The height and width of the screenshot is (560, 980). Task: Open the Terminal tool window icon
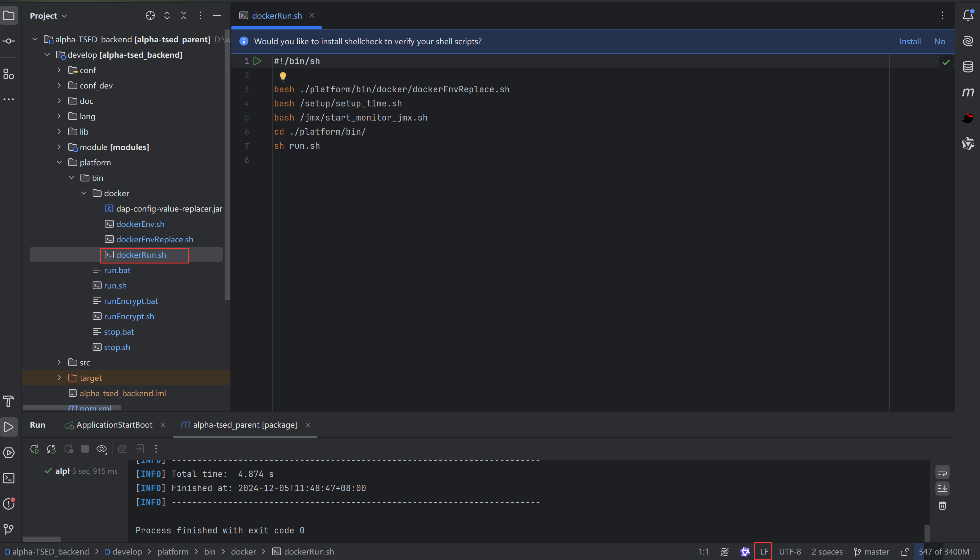[9, 478]
